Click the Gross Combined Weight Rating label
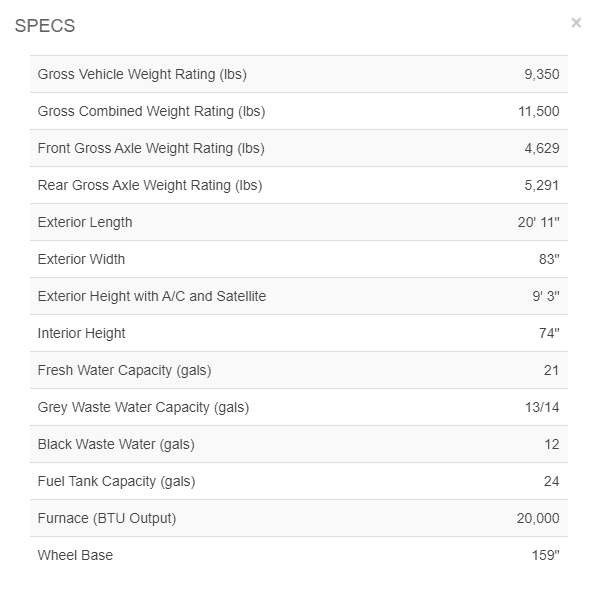Image resolution: width=597 pixels, height=607 pixels. click(x=151, y=111)
